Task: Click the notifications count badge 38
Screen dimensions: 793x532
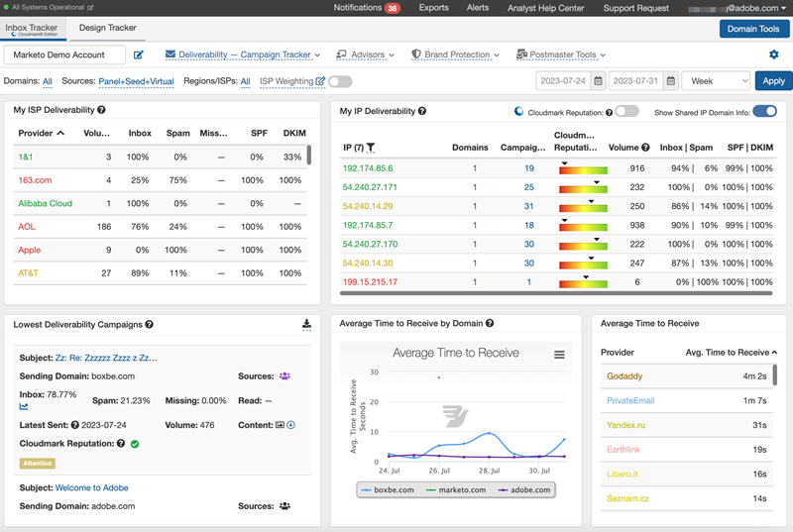Action: click(392, 8)
